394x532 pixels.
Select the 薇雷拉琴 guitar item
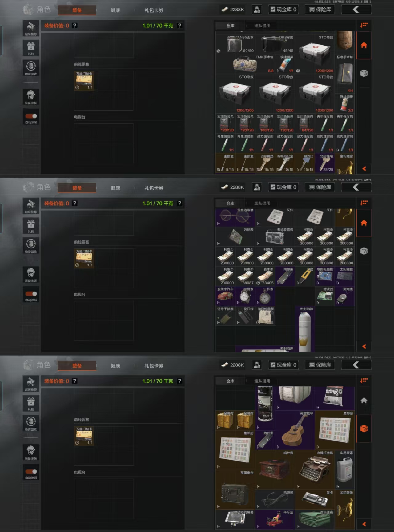[295, 430]
